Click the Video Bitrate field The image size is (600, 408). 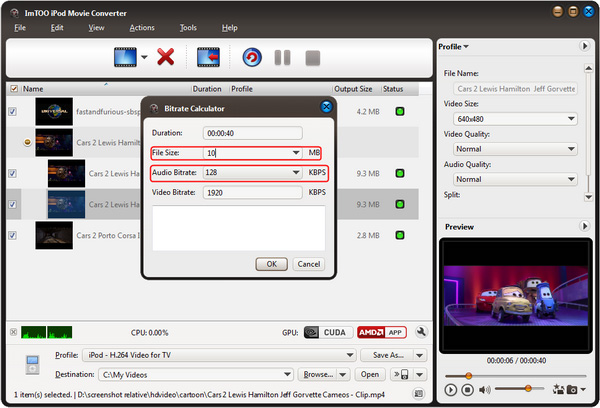[253, 193]
